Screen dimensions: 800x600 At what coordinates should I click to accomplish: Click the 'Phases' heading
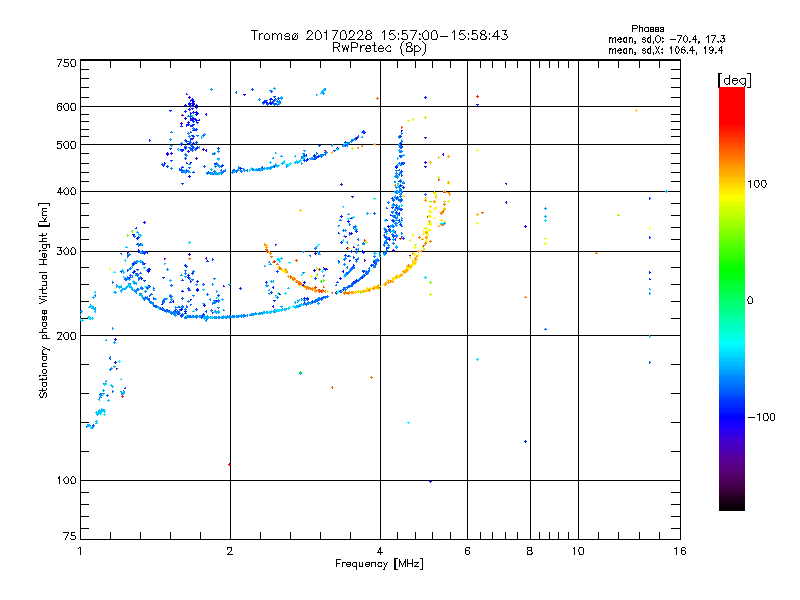[x=647, y=29]
